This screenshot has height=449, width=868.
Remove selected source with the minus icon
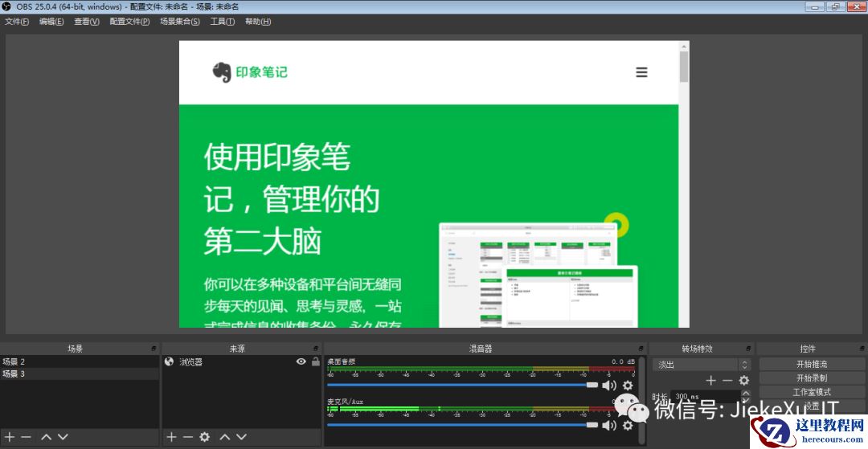188,437
